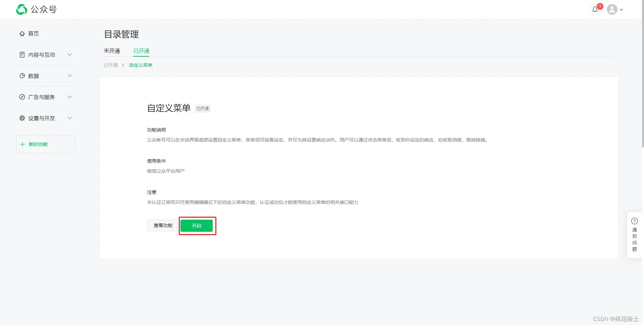Open the 遇到问题 help panel
The image size is (644, 325).
[x=635, y=235]
